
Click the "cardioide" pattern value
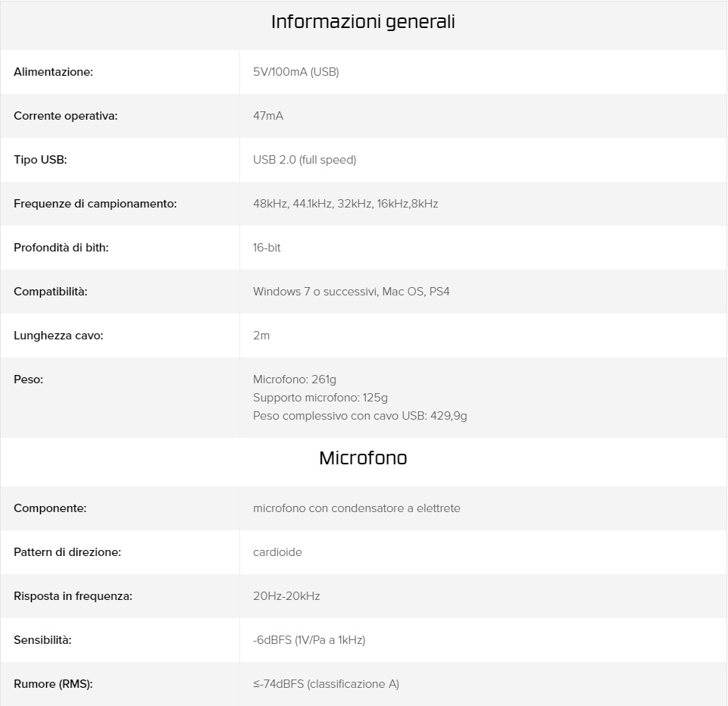(277, 552)
